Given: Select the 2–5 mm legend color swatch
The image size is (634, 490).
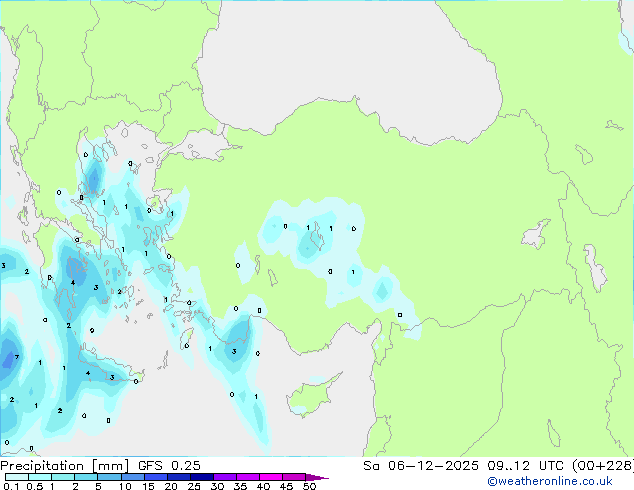Looking at the screenshot, I should pyautogui.click(x=86, y=477).
